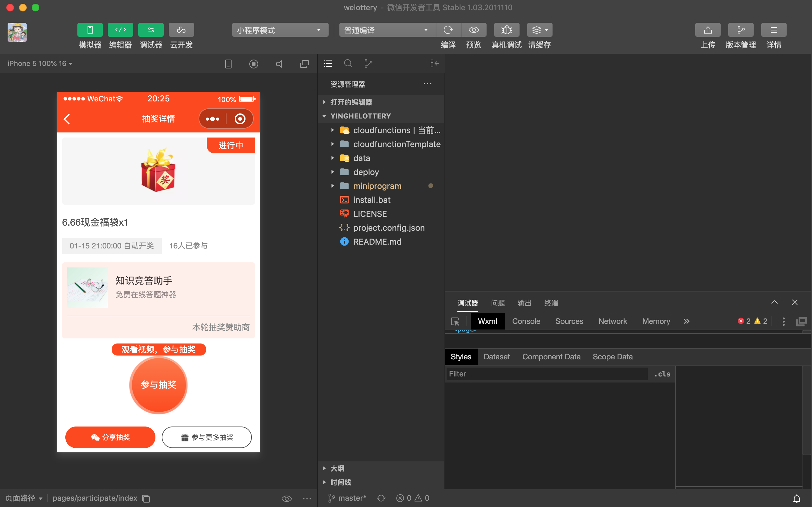Viewport: 812px width, 507px height.
Task: Click the search icon in explorer panel
Action: click(348, 63)
